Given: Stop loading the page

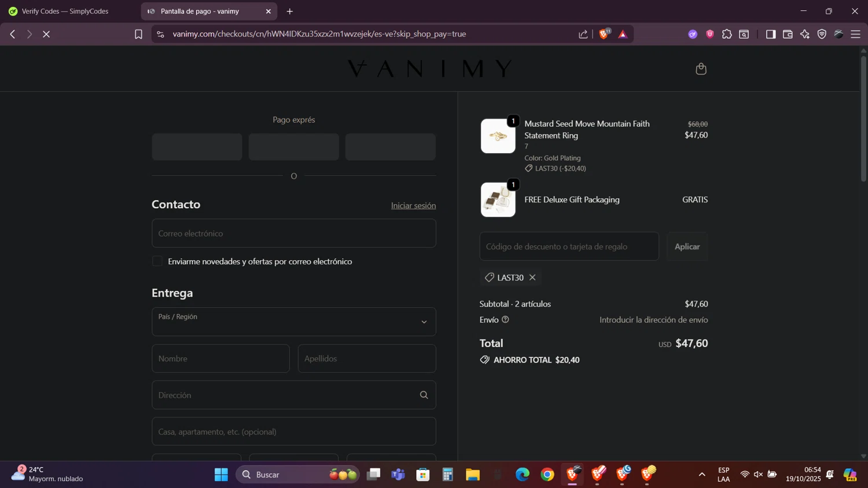Looking at the screenshot, I should pos(46,34).
